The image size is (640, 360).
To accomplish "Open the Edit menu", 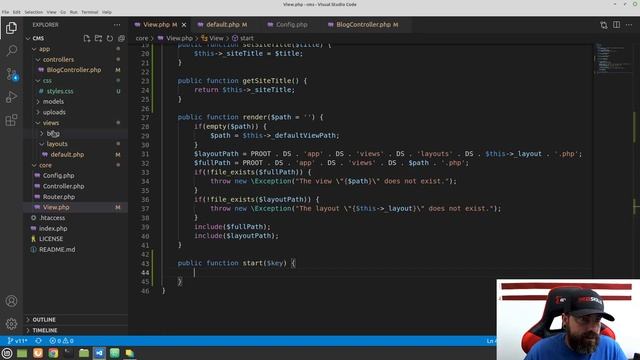I will pos(16,12).
